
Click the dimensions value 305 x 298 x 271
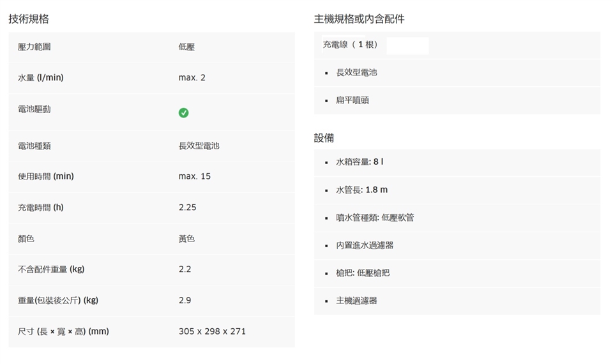212,331
